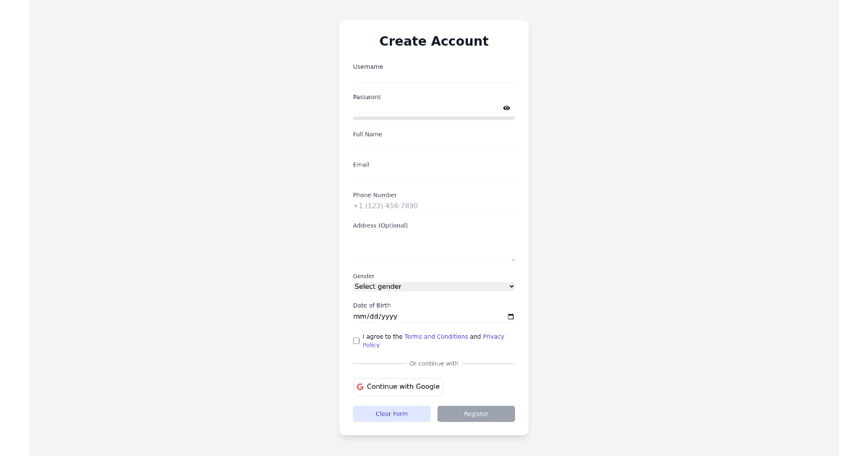Click the Email input field
This screenshot has height=456, width=868.
coord(433,175)
